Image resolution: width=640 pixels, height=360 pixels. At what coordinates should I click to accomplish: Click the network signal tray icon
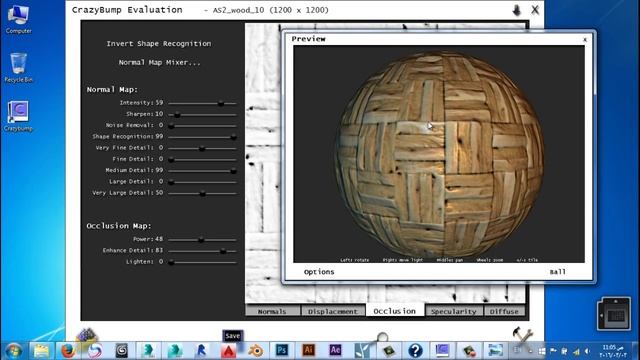[576, 351]
